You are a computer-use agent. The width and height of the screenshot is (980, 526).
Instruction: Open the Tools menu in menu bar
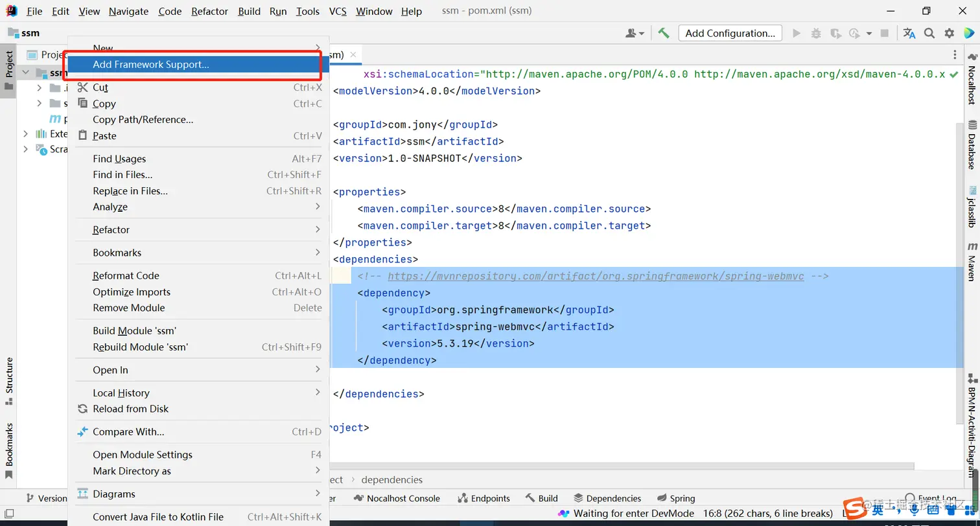[x=308, y=11]
